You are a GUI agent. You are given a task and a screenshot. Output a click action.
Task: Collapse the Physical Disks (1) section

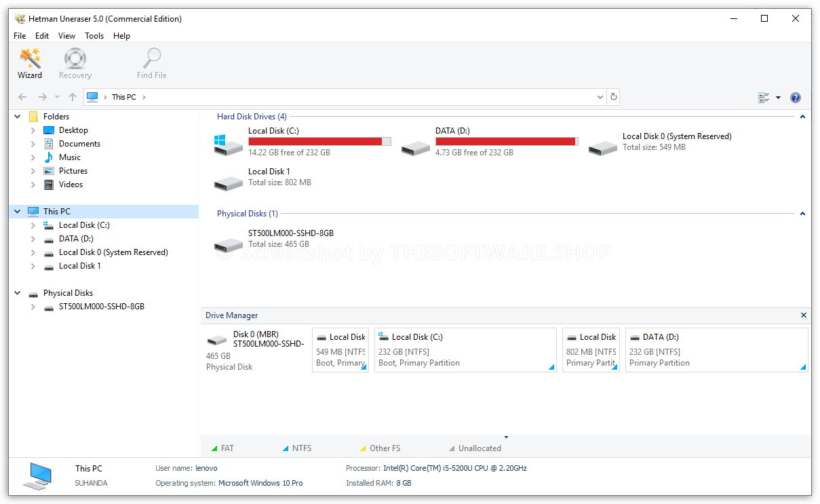802,213
